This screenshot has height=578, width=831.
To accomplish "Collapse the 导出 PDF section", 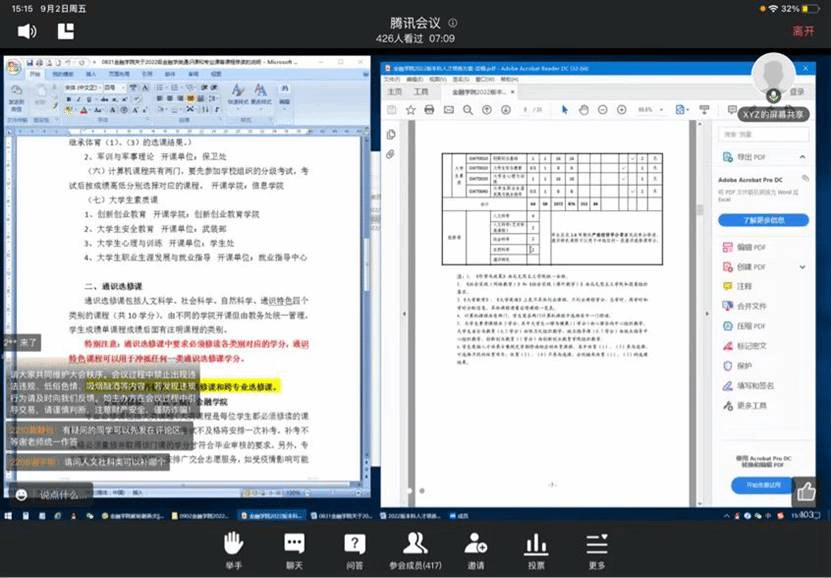I will pyautogui.click(x=800, y=157).
